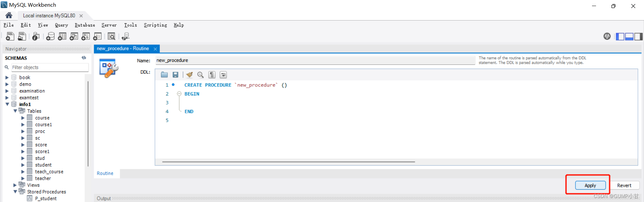Expand the examtest schema
The height and width of the screenshot is (202, 644).
[7, 97]
